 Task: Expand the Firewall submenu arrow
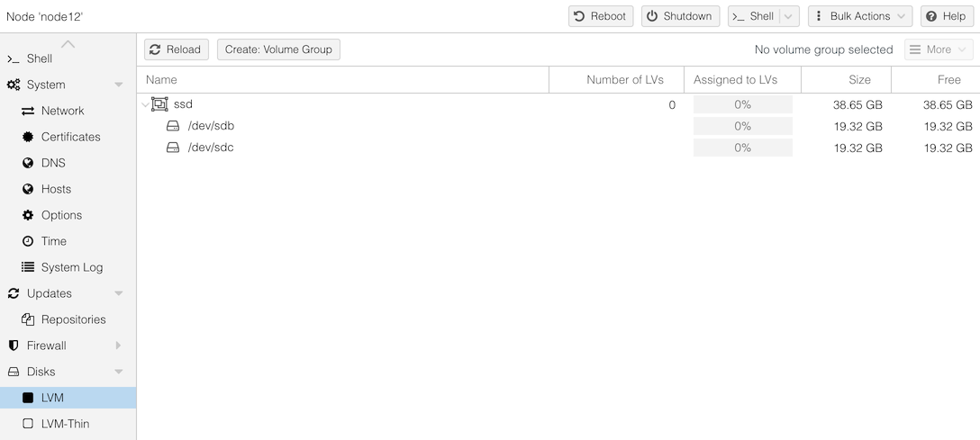tap(119, 346)
